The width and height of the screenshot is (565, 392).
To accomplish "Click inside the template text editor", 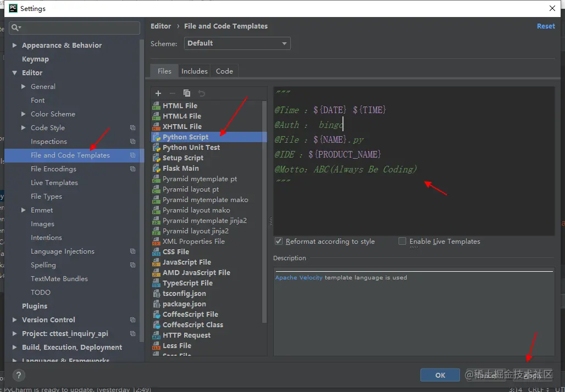I will click(x=414, y=161).
